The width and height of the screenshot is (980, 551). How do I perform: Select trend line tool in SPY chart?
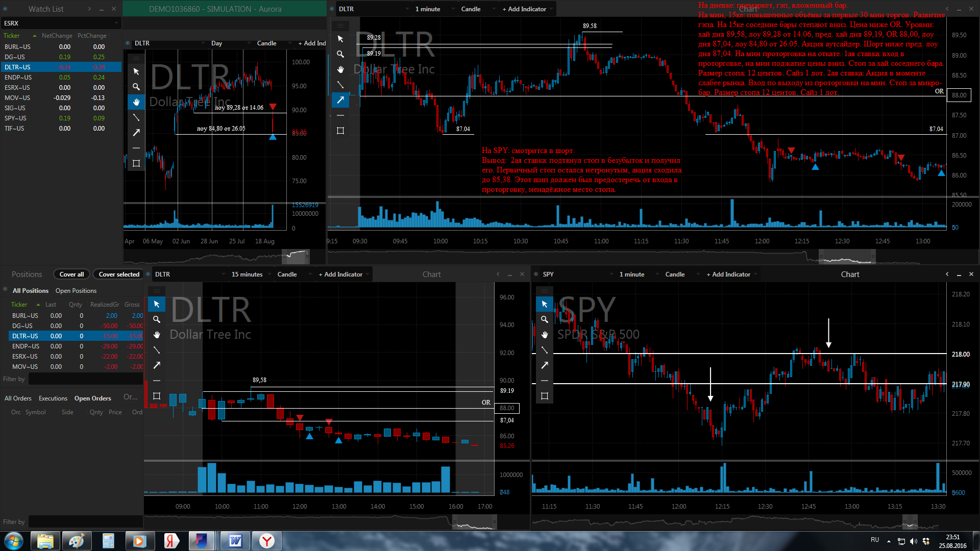point(545,350)
